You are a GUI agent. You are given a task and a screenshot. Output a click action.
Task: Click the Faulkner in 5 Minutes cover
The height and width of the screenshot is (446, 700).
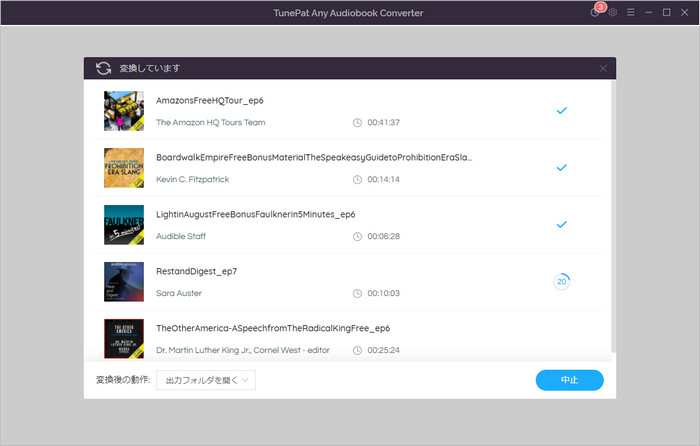pos(124,225)
